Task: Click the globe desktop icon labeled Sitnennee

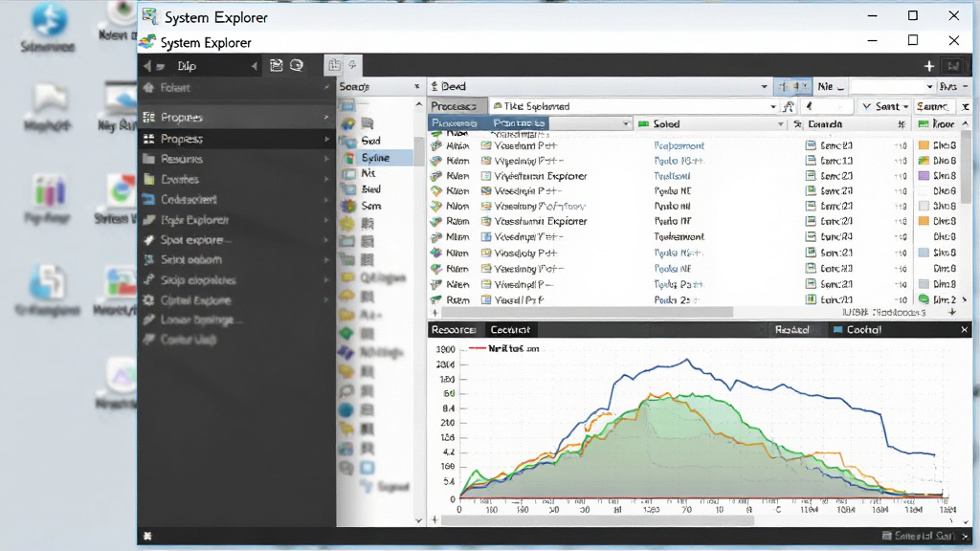Action: [48, 19]
